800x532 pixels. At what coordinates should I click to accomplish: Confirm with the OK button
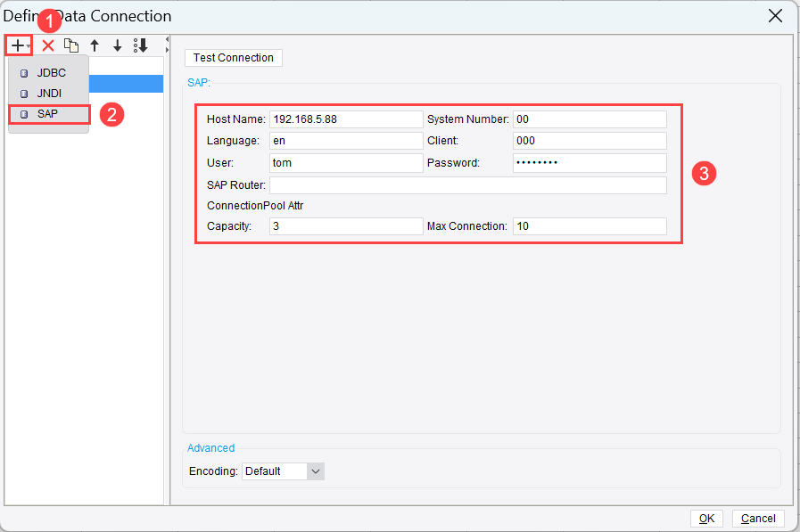click(706, 519)
